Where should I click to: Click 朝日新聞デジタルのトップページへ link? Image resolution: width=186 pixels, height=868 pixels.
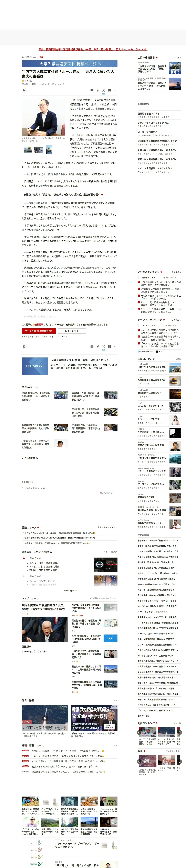tap(103, 598)
